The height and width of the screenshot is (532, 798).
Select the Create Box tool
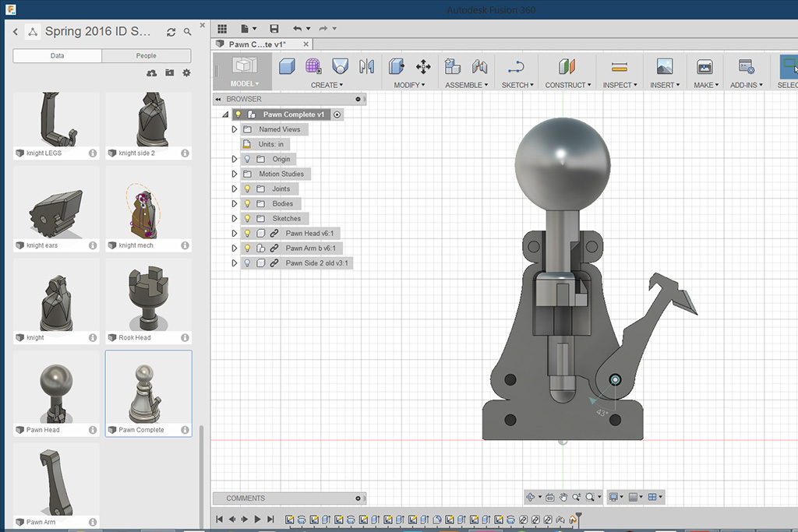(x=287, y=67)
